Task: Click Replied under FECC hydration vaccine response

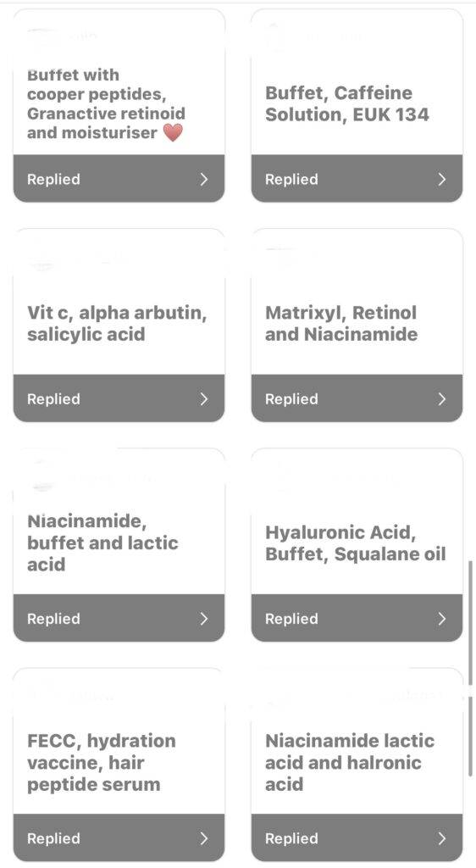Action: pyautogui.click(x=53, y=838)
